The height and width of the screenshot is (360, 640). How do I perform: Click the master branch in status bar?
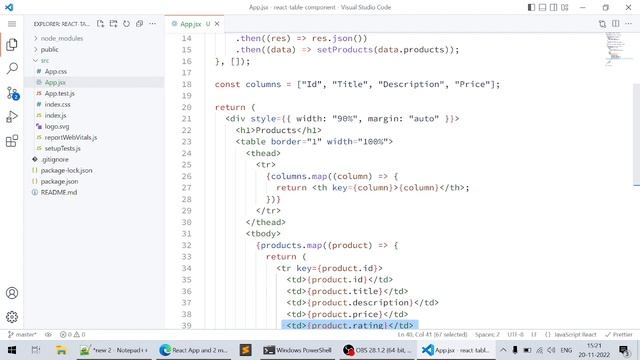[22, 334]
